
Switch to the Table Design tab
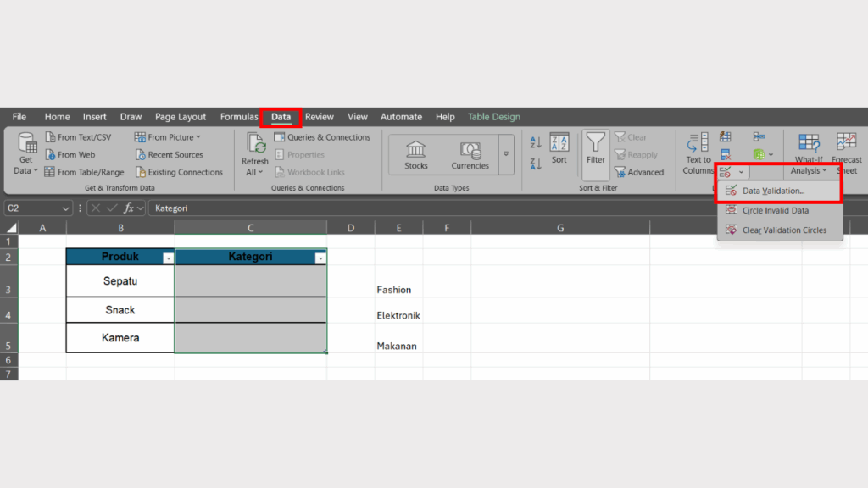coord(494,116)
